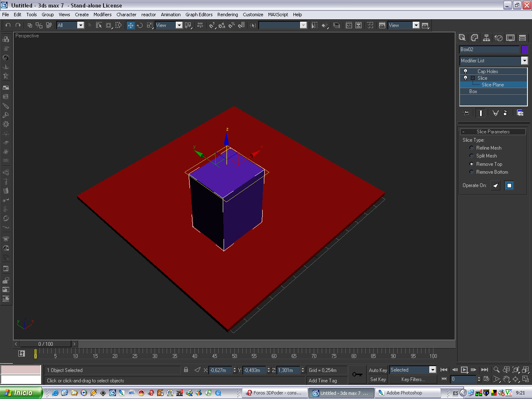This screenshot has width=532, height=399.
Task: Click the time slider 0 / 100 thumb
Action: tap(46, 344)
